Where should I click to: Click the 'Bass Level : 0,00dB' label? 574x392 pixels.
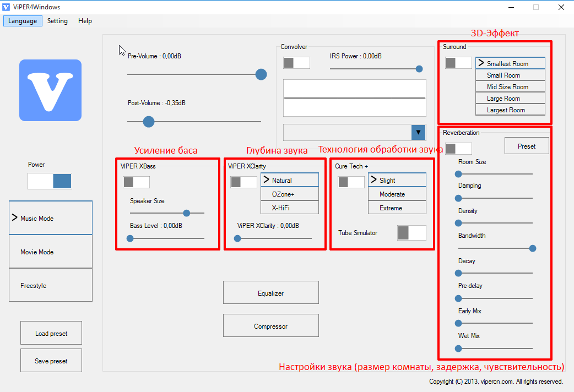point(156,226)
